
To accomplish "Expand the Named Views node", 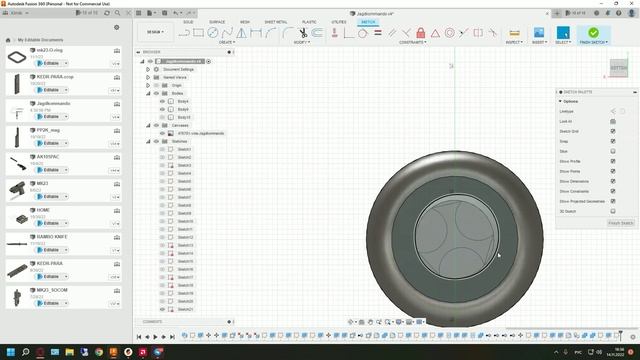I will tap(148, 77).
